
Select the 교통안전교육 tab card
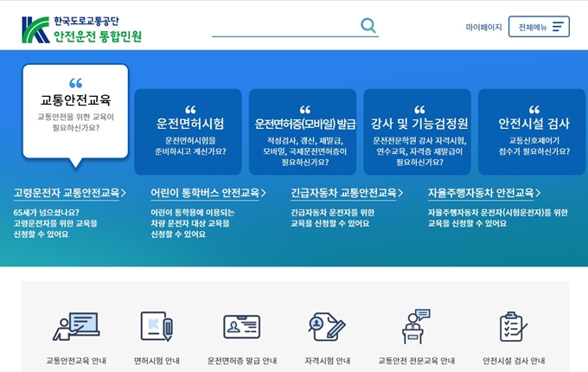[x=75, y=111]
